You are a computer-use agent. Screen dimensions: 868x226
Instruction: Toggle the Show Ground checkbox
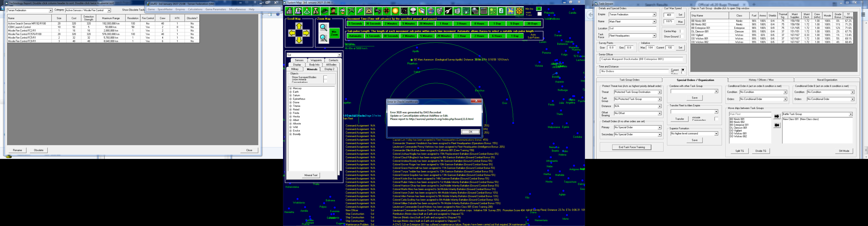tap(682, 37)
